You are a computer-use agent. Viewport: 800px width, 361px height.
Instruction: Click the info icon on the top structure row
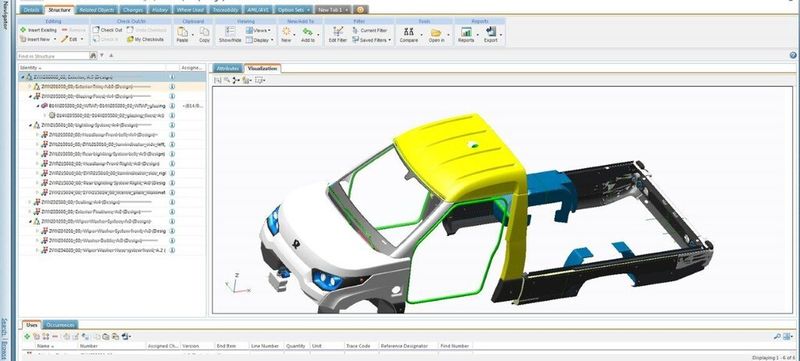pyautogui.click(x=172, y=77)
